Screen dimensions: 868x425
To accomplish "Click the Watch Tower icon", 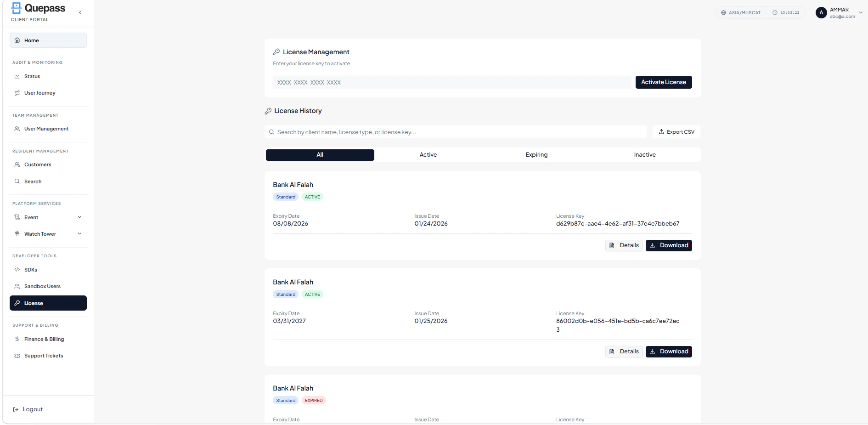I will coord(17,234).
